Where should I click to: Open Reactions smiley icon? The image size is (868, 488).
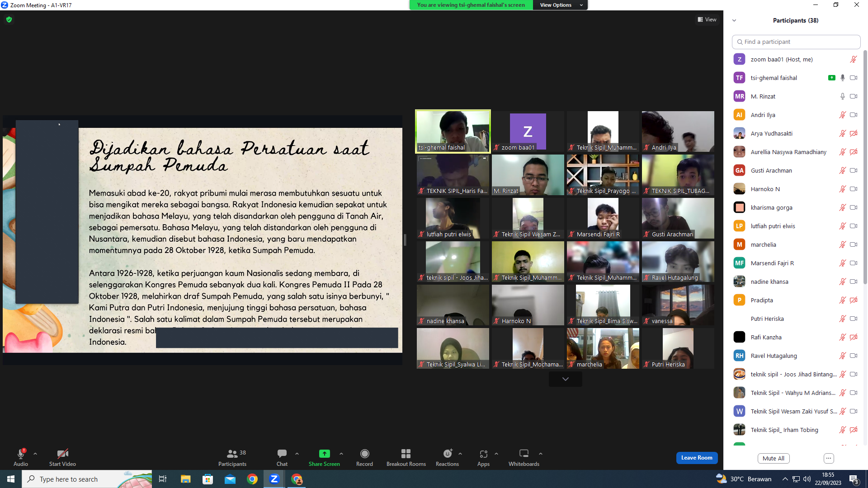[x=448, y=453]
